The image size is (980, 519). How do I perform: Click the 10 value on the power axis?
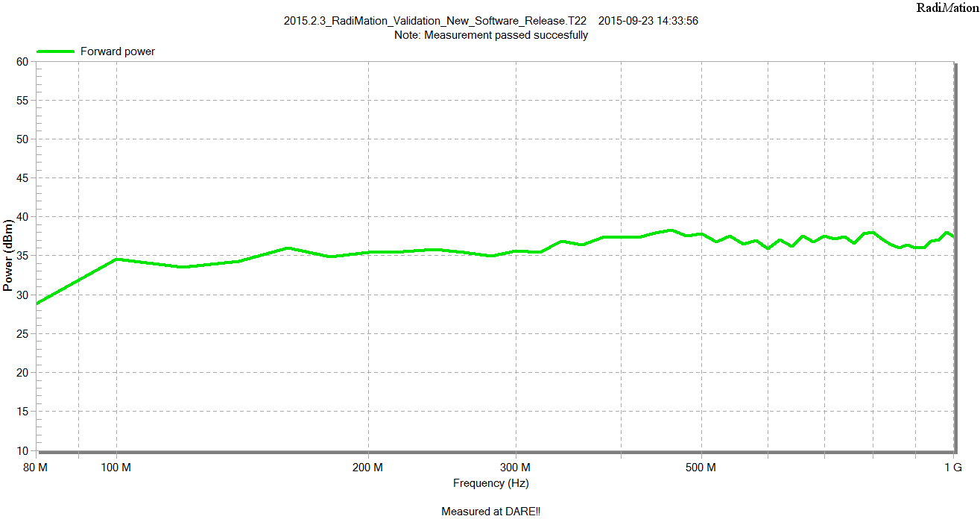pos(22,450)
